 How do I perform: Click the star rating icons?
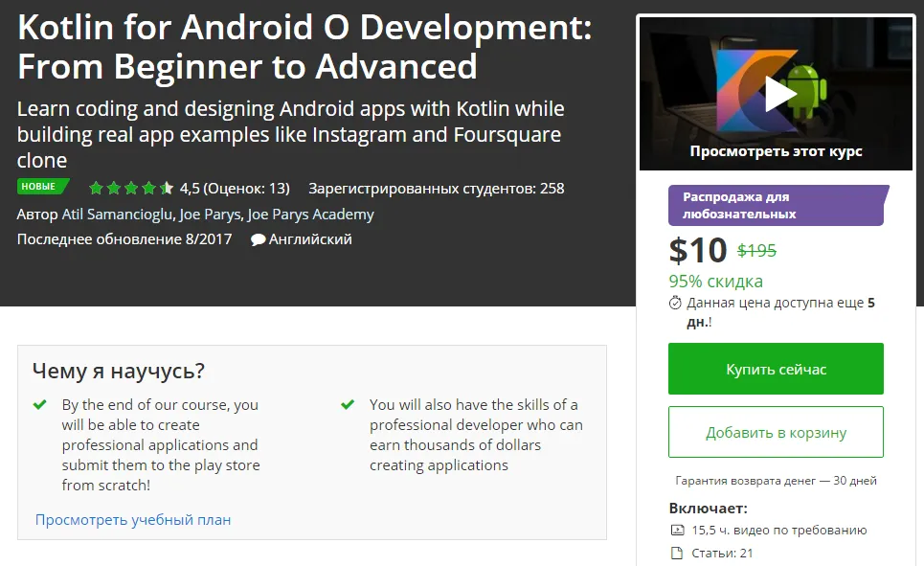tap(131, 188)
